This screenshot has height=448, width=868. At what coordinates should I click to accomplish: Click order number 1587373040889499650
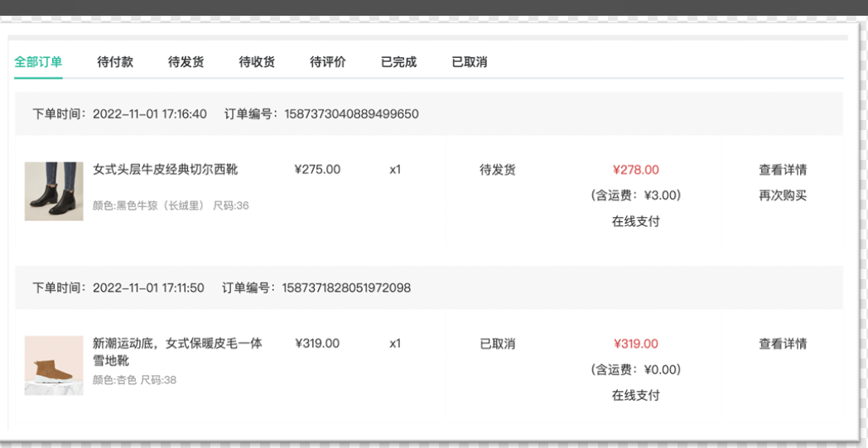pyautogui.click(x=351, y=114)
